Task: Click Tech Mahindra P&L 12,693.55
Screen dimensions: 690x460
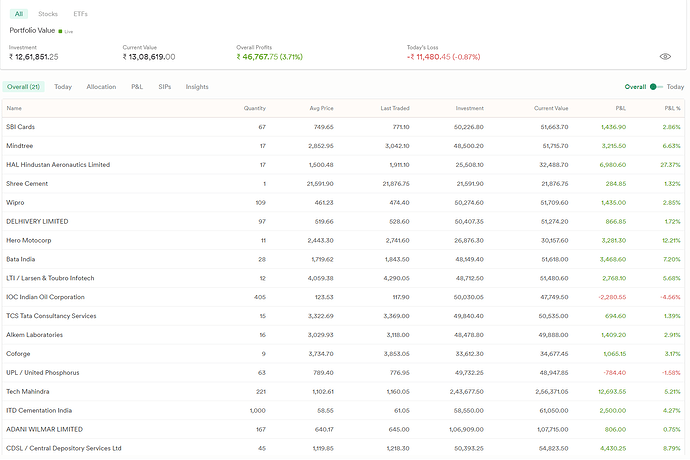Action: [612, 392]
